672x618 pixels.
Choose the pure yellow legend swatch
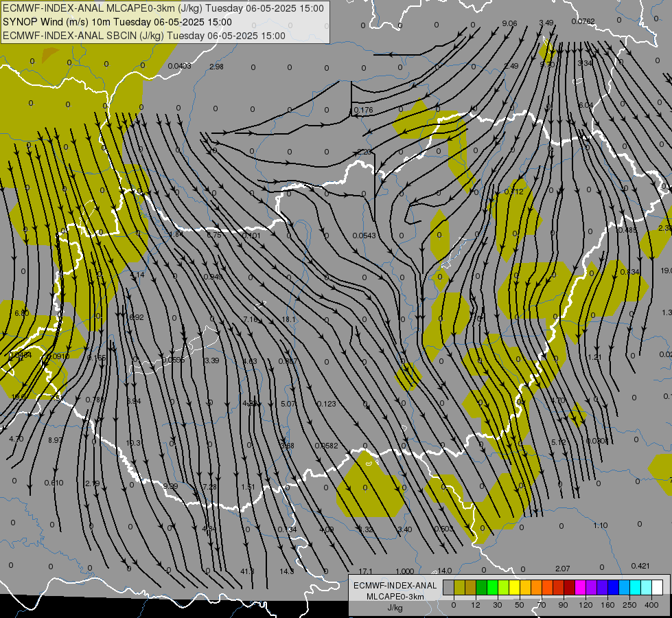(x=514, y=587)
